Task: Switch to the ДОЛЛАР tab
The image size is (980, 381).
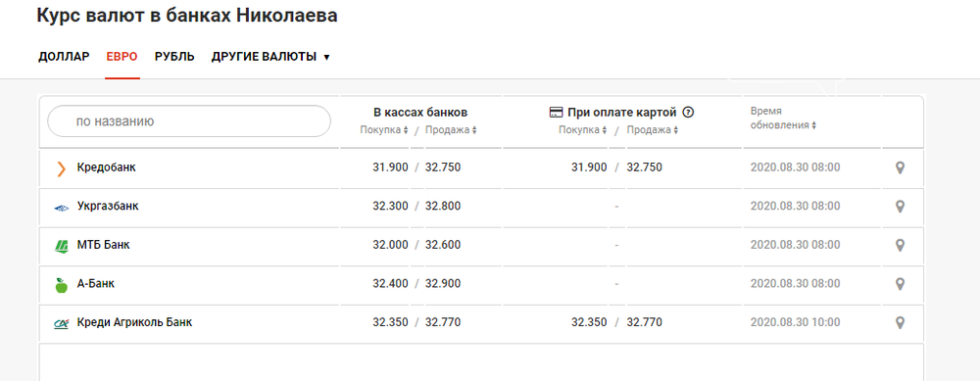Action: click(x=64, y=57)
